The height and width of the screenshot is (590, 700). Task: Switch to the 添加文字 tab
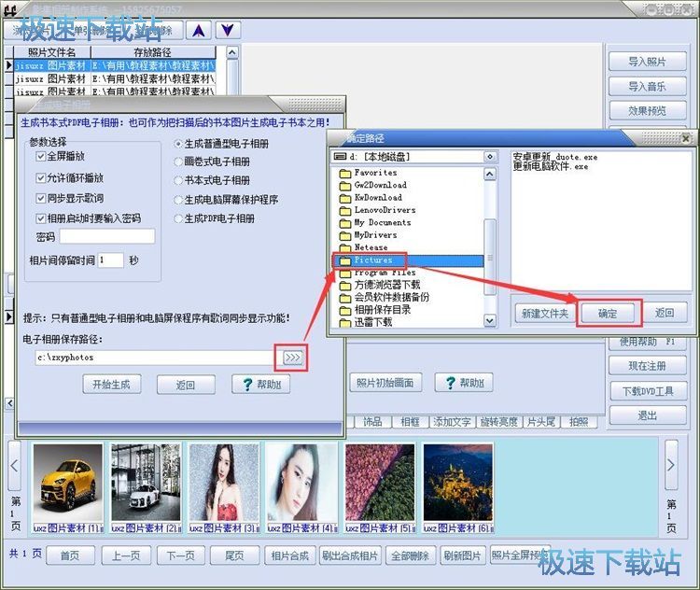click(x=452, y=422)
